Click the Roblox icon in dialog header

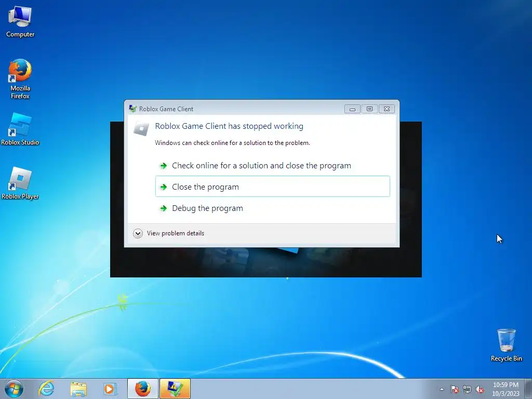[x=141, y=128]
